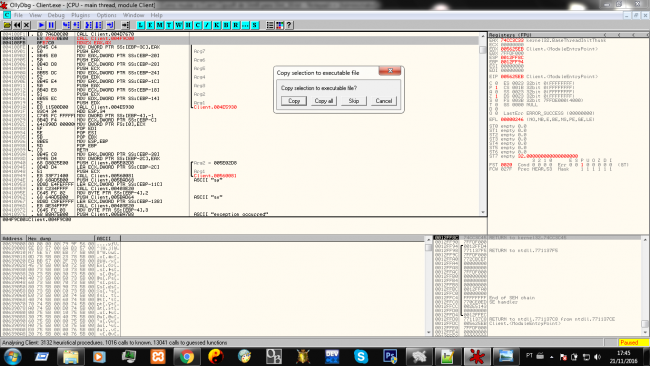Click stack pane scroll up arrow
The width and height of the screenshot is (650, 366).
645,239
